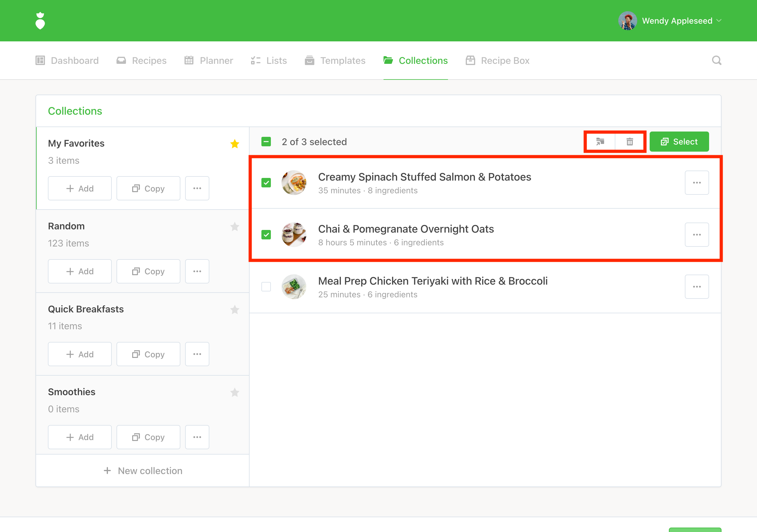Screen dimensions: 757x532
Task: Uncheck Chai & Pomegranate Overnight Oats
Action: (266, 235)
